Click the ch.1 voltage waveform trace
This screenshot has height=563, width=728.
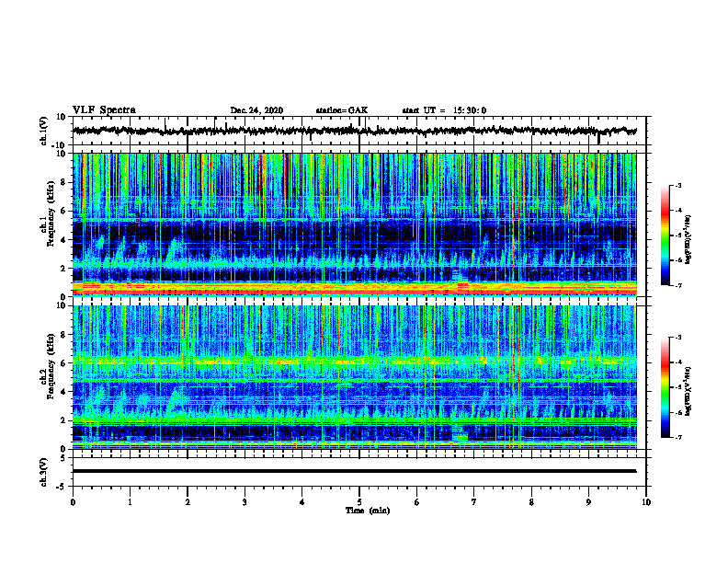tap(354, 131)
